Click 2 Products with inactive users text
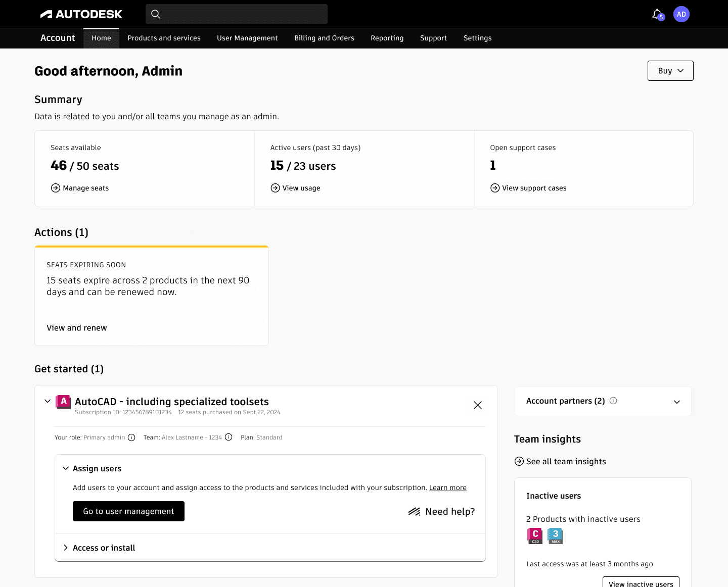The height and width of the screenshot is (587, 728). (583, 519)
